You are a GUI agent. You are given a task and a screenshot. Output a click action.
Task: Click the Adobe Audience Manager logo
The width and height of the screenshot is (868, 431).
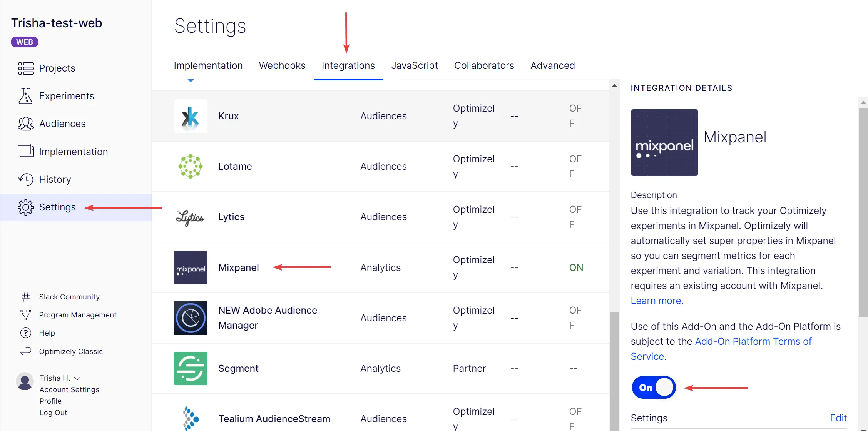191,318
